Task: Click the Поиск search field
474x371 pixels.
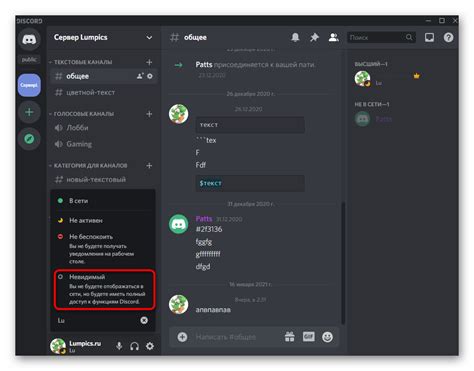Action: [x=381, y=37]
